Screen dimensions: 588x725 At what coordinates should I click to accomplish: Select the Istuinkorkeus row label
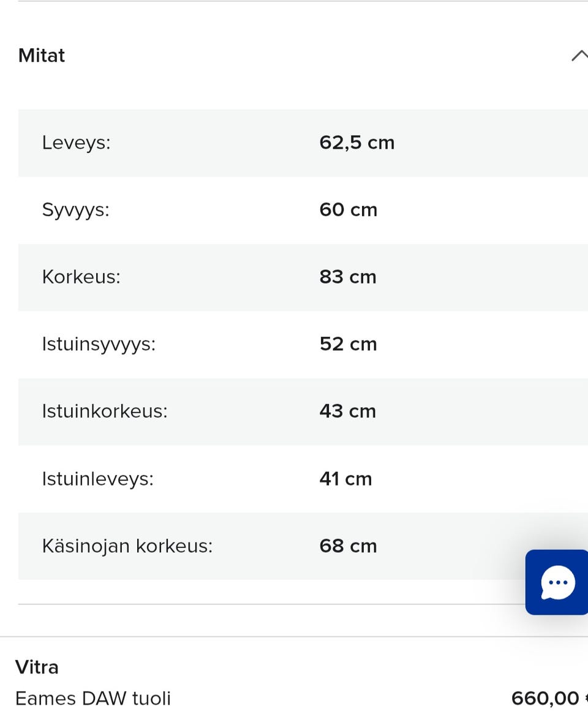[104, 411]
